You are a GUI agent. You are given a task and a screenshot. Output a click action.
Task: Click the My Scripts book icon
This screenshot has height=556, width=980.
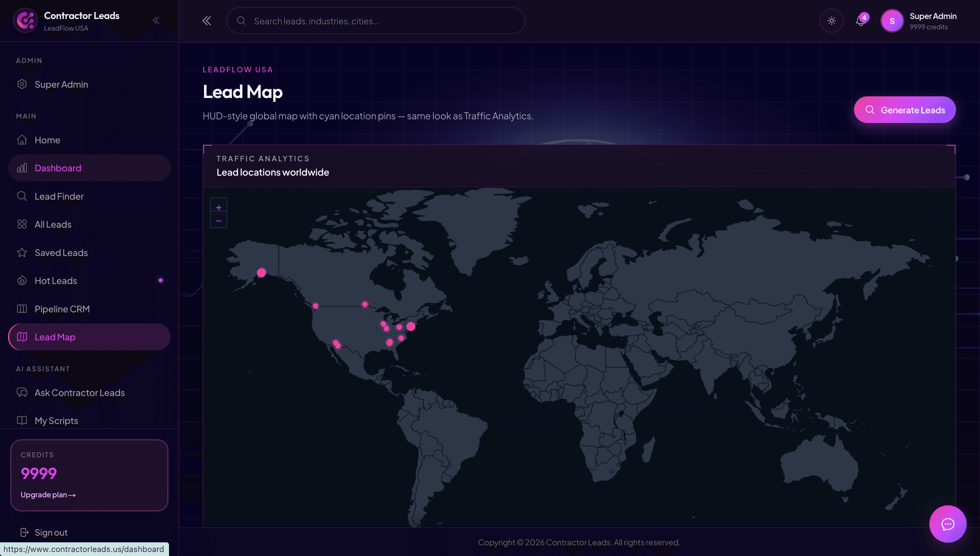pyautogui.click(x=22, y=420)
